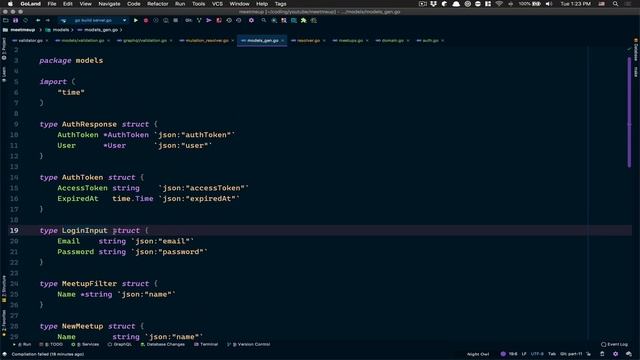Image resolution: width=640 pixels, height=360 pixels.
Task: Click the 19:6 cursor position indicator
Action: [513, 354]
